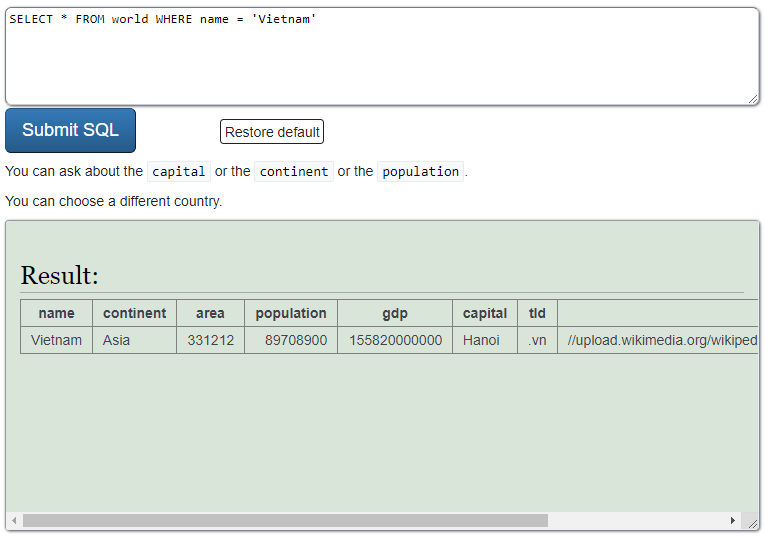Click the Vietnam cell in results
This screenshot has width=772, height=550.
[56, 340]
